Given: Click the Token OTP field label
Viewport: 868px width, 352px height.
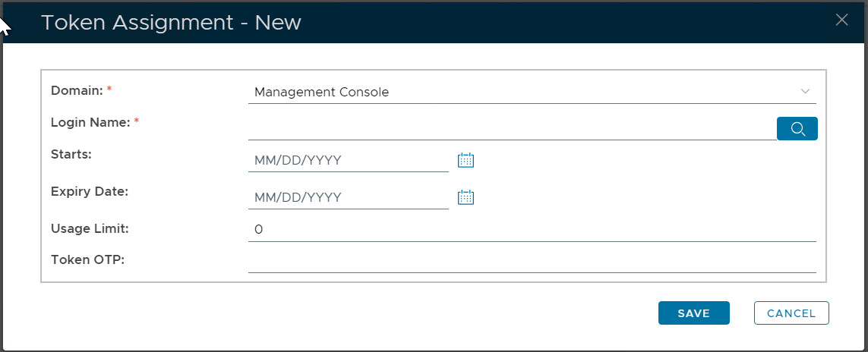Looking at the screenshot, I should coord(87,259).
